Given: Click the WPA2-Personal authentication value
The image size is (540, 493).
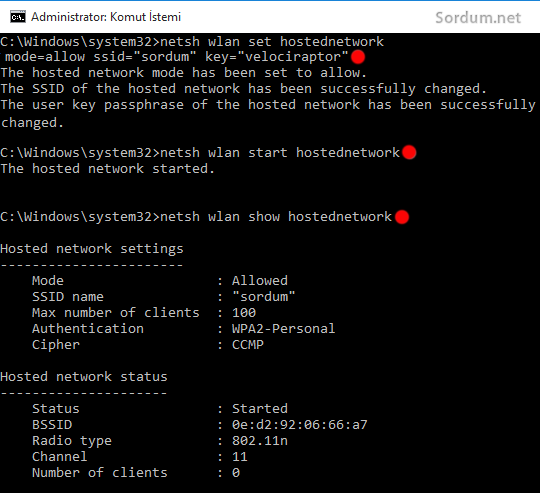Looking at the screenshot, I should [x=283, y=328].
